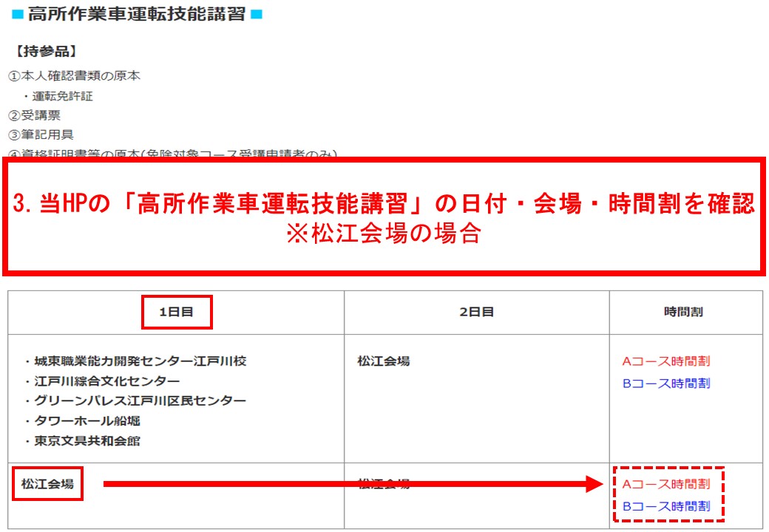Select the 2日目 column header
The image size is (769, 532).
(476, 312)
